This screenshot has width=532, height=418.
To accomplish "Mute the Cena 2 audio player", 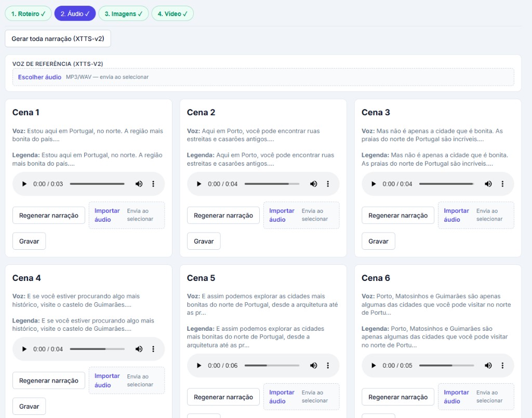I will (313, 184).
